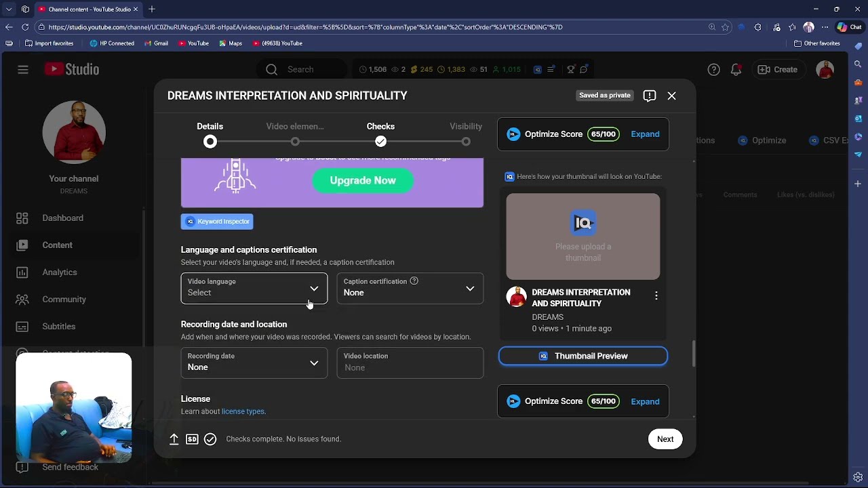Open the Recording date dropdown
The width and height of the screenshot is (868, 488).
tap(254, 363)
